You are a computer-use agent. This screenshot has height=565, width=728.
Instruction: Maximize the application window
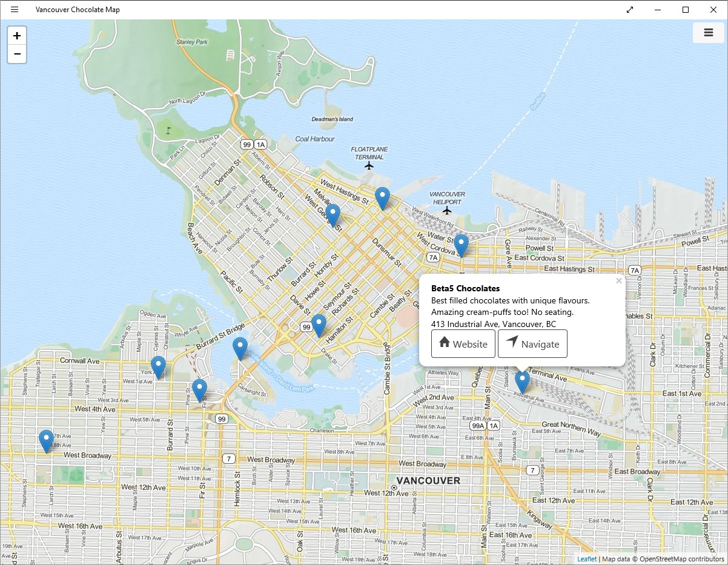tap(686, 10)
